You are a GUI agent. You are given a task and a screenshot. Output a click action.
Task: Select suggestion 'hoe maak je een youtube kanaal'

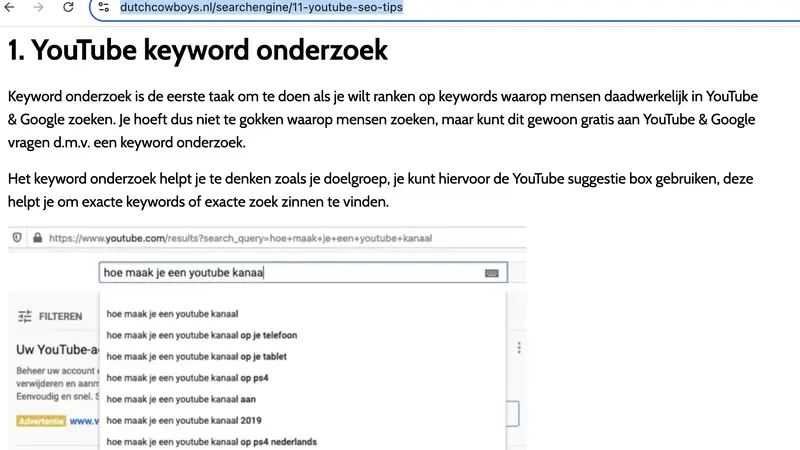point(172,314)
